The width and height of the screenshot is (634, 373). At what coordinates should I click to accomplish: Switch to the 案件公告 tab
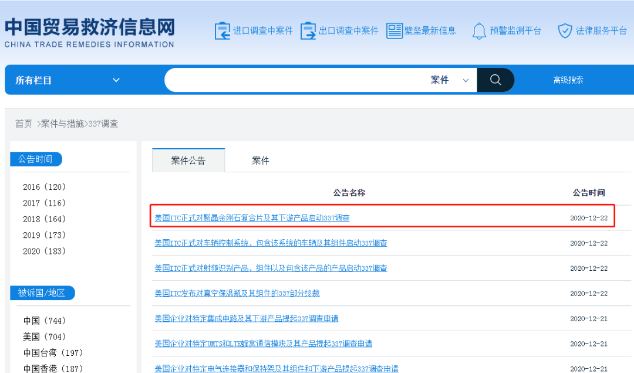[x=188, y=161]
